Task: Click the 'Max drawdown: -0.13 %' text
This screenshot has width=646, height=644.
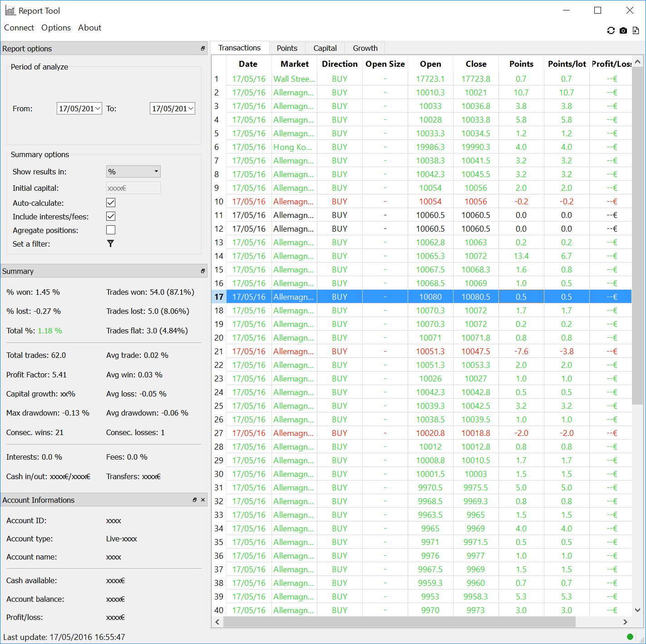Action: click(x=48, y=413)
